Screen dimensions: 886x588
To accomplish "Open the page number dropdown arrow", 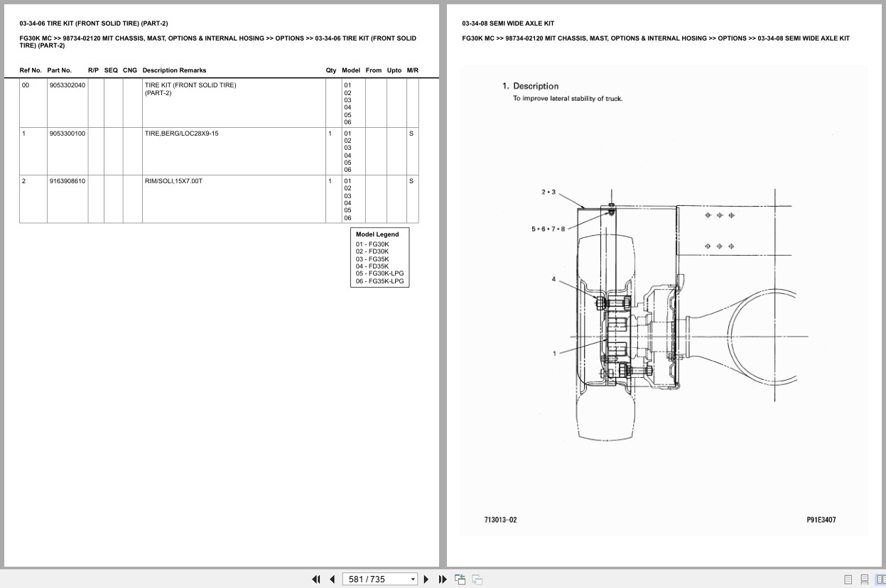I will tap(413, 579).
